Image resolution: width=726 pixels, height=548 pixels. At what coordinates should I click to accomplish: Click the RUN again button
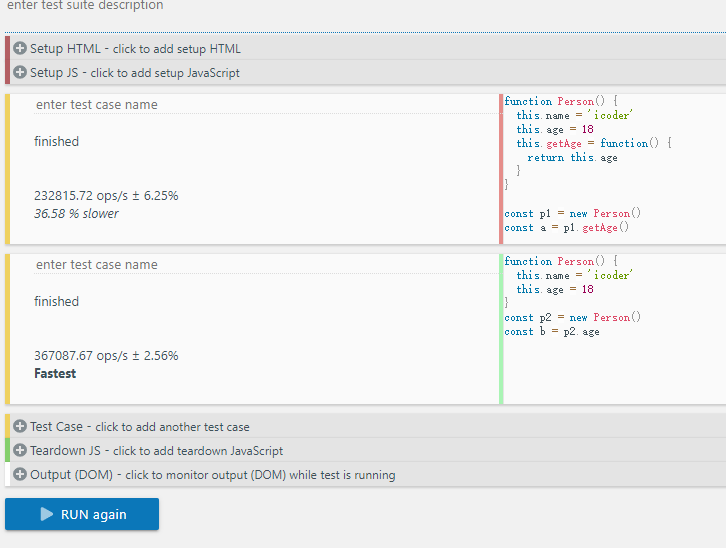click(x=82, y=514)
